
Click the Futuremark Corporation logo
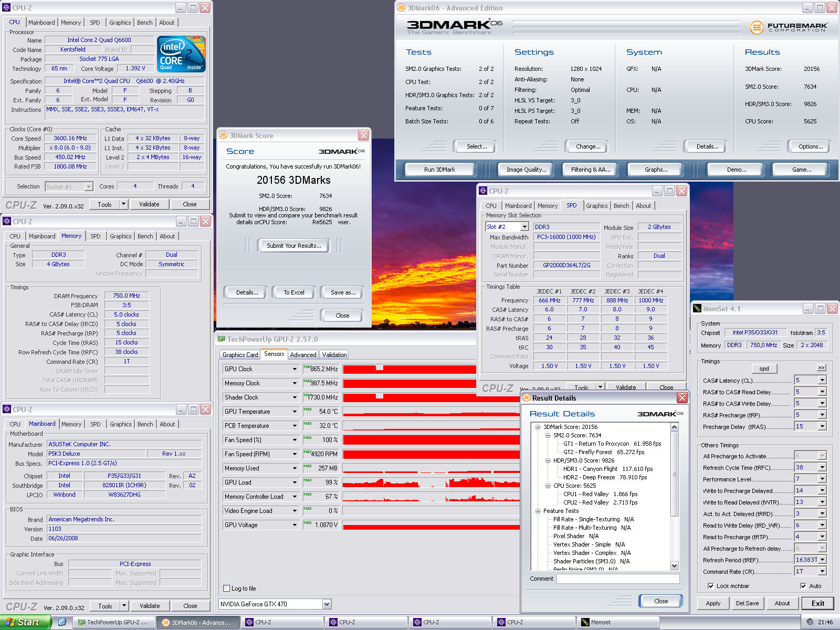(x=788, y=27)
